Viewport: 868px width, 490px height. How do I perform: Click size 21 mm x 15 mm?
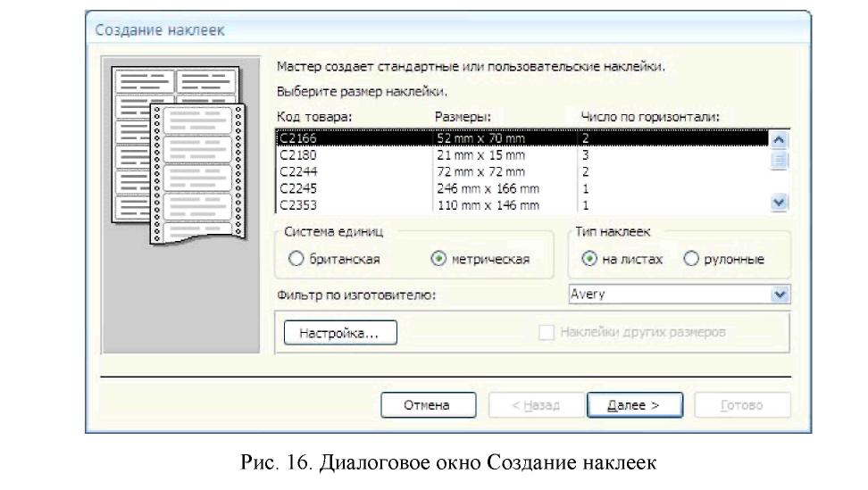480,155
